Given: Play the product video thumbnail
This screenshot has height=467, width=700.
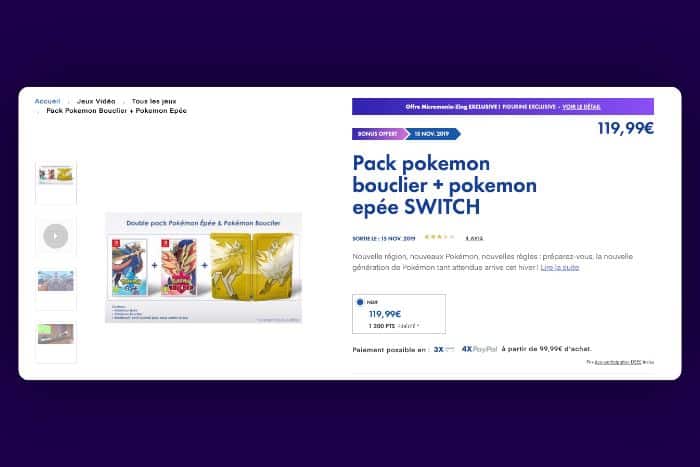Looking at the screenshot, I should click(x=56, y=236).
